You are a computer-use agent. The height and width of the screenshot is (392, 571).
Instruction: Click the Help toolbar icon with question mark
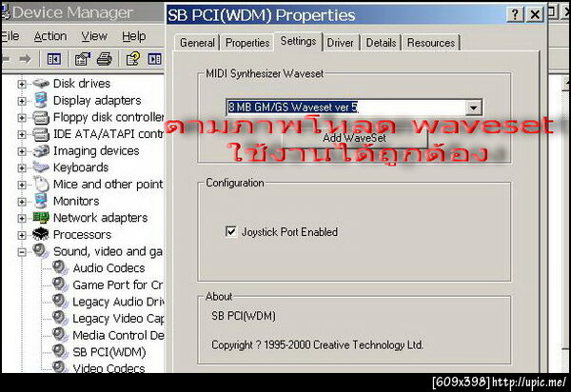[133, 59]
